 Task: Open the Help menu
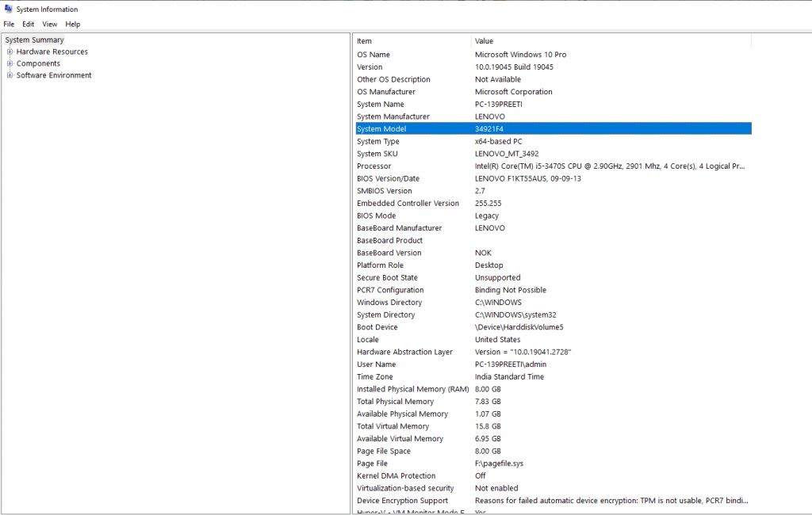point(72,24)
